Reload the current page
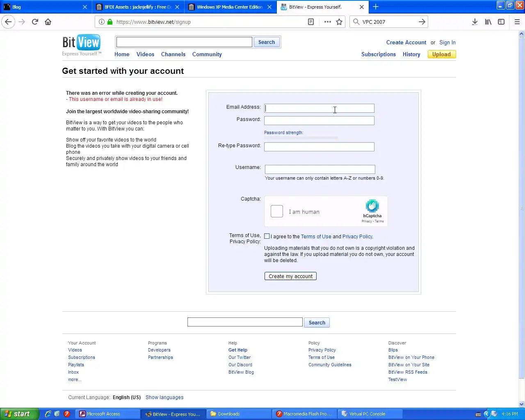Viewport: 525px width, 420px height. [35, 22]
